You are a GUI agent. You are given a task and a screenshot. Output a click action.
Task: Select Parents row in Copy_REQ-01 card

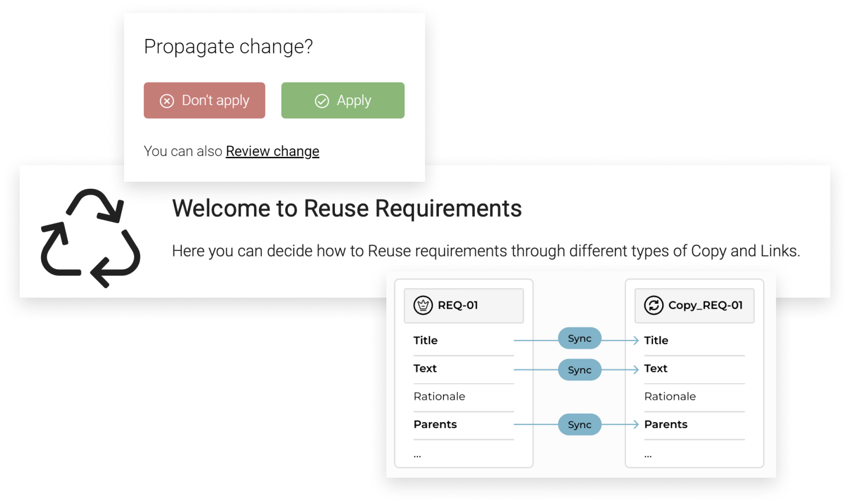click(694, 425)
